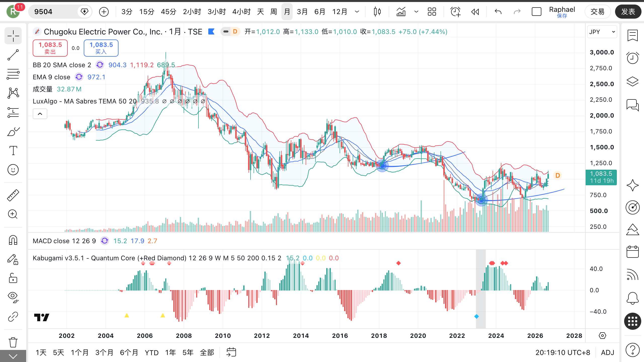Switch to the 周 weekly timeframe
Viewport: 644px width, 362px height.
point(274,12)
